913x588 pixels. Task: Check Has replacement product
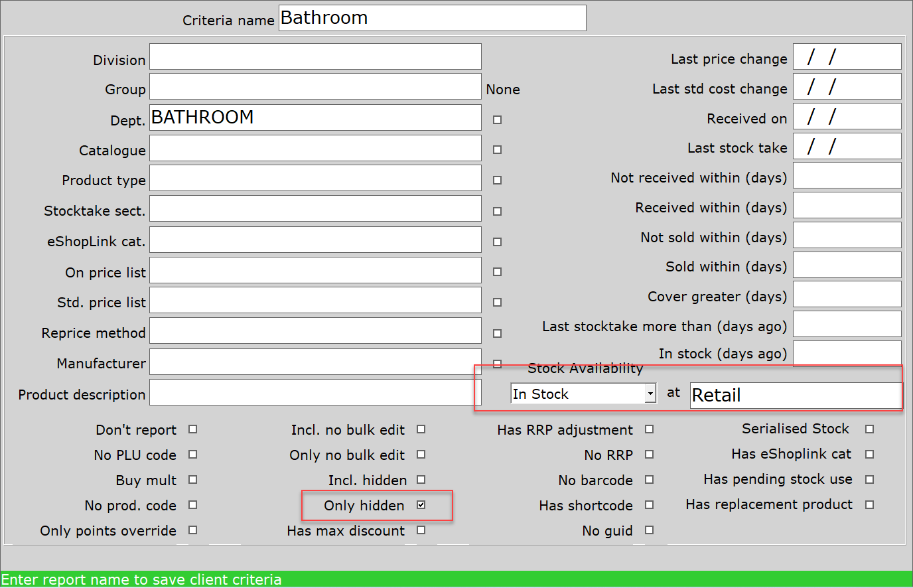tap(869, 504)
